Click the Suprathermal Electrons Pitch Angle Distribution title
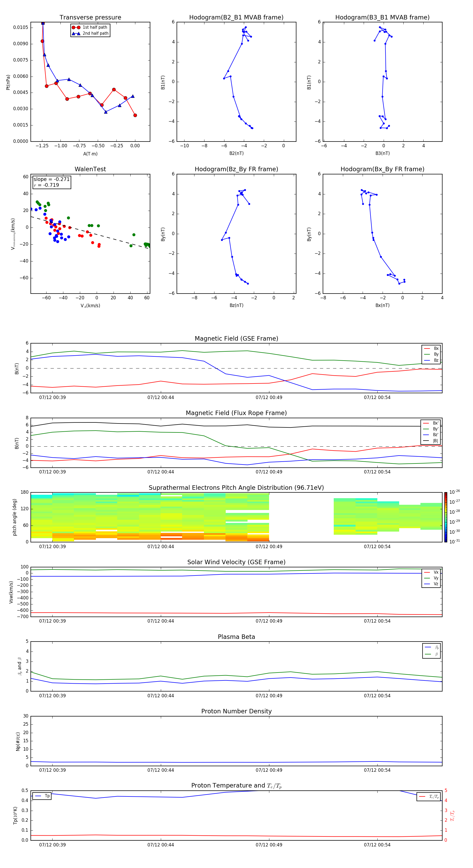This screenshot has height=868, width=473. pos(236,488)
